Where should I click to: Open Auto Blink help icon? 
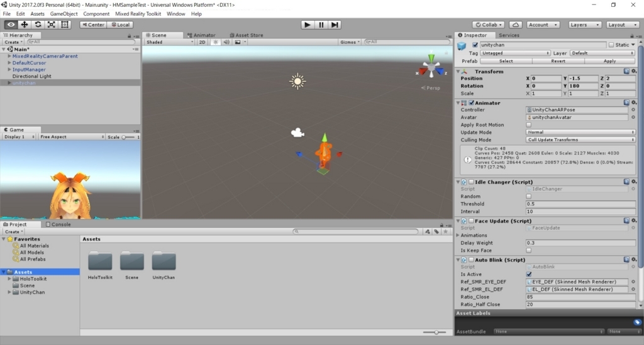click(x=626, y=260)
